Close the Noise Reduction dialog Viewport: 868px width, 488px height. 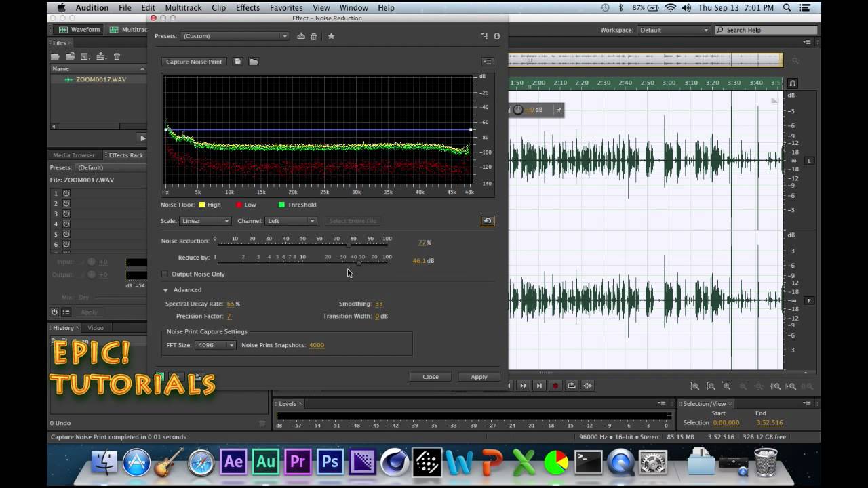431,377
